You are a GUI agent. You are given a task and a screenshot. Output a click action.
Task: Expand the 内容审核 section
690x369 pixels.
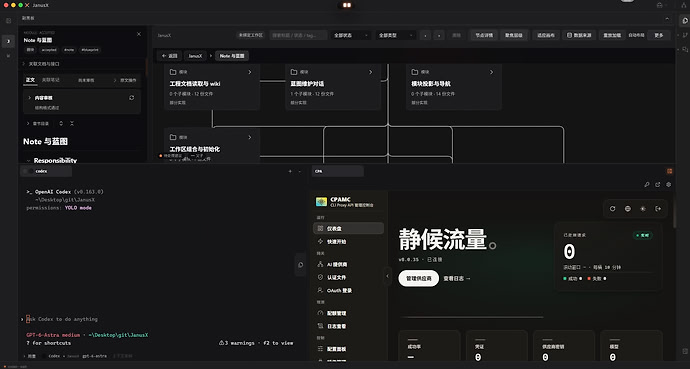[x=29, y=98]
